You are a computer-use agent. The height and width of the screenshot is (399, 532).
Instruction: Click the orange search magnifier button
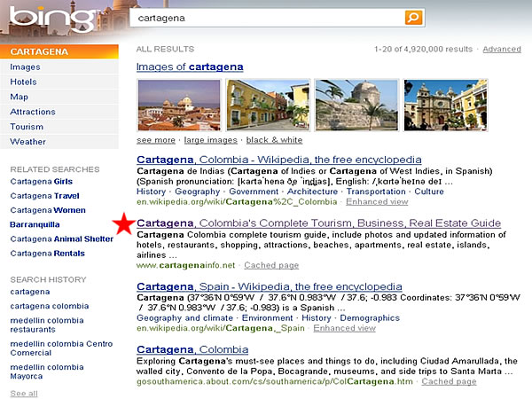[x=413, y=18]
